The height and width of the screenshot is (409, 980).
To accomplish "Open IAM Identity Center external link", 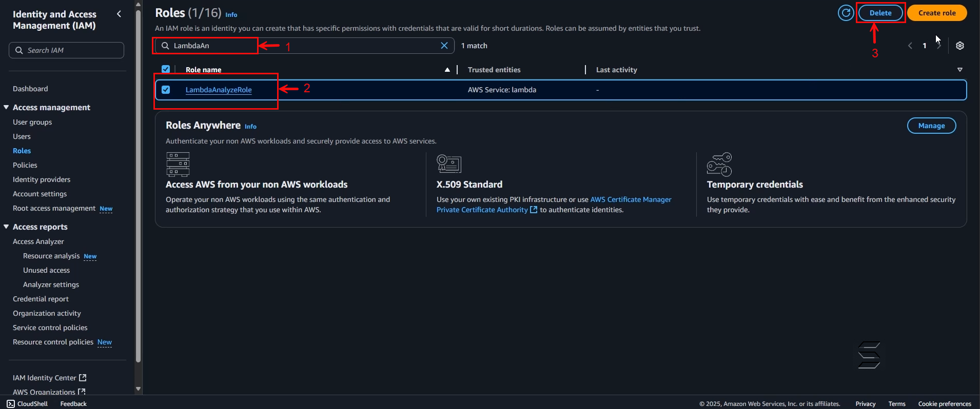I will 49,378.
